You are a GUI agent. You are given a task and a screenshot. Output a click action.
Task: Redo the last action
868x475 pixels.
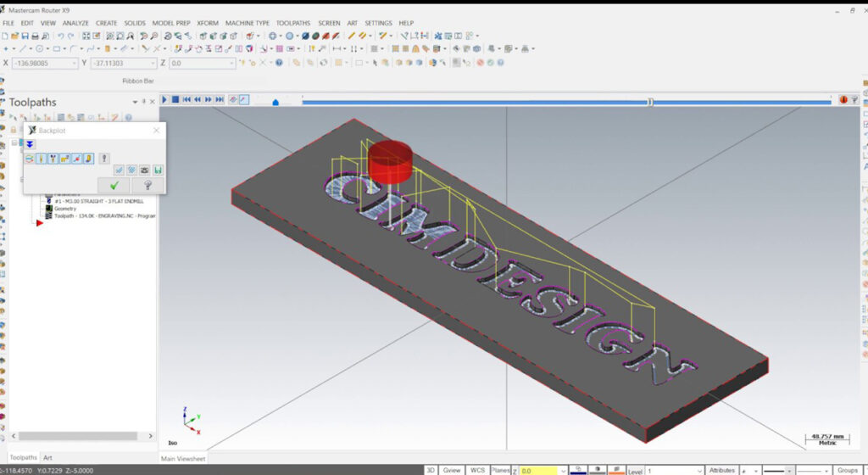(x=70, y=36)
